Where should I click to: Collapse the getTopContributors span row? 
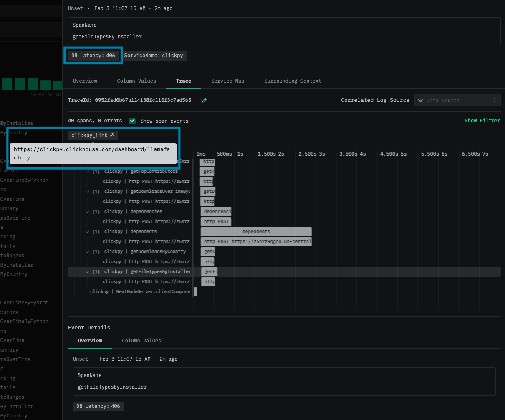click(x=87, y=171)
